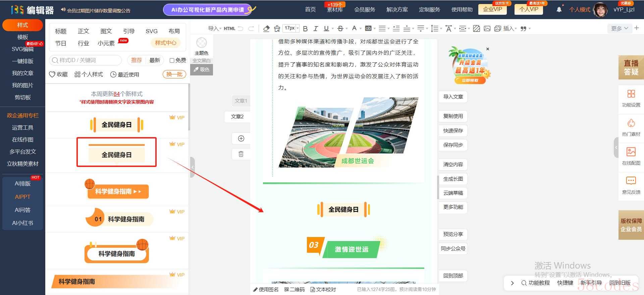Open the underline style dropdown arrow
This screenshot has width=644, height=295.
tap(332, 28)
